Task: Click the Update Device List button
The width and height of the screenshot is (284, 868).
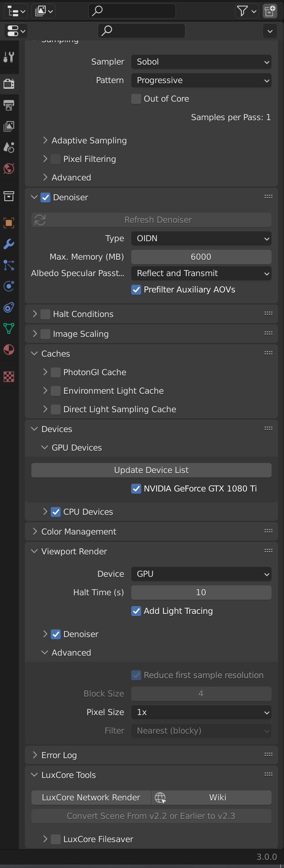Action: (151, 470)
